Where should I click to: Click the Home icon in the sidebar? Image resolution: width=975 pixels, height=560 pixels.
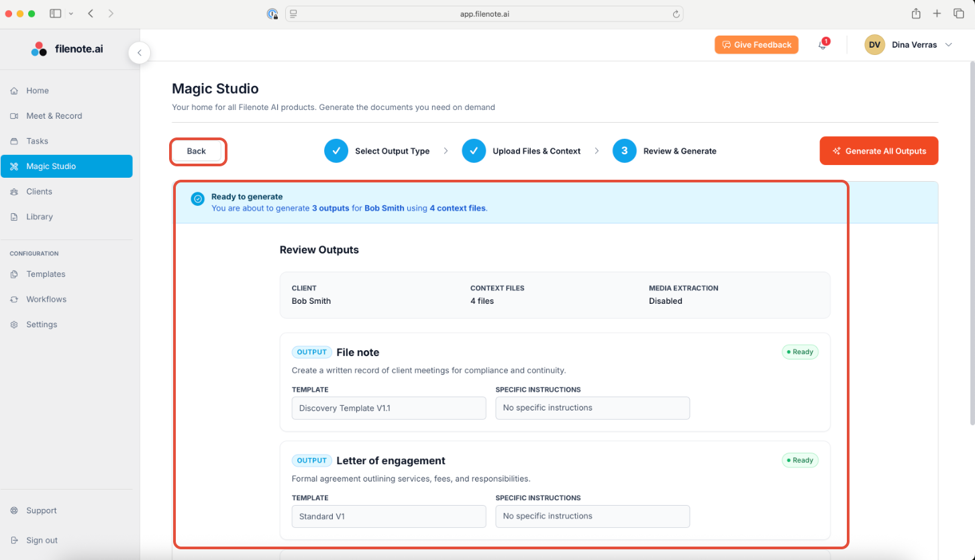(14, 91)
